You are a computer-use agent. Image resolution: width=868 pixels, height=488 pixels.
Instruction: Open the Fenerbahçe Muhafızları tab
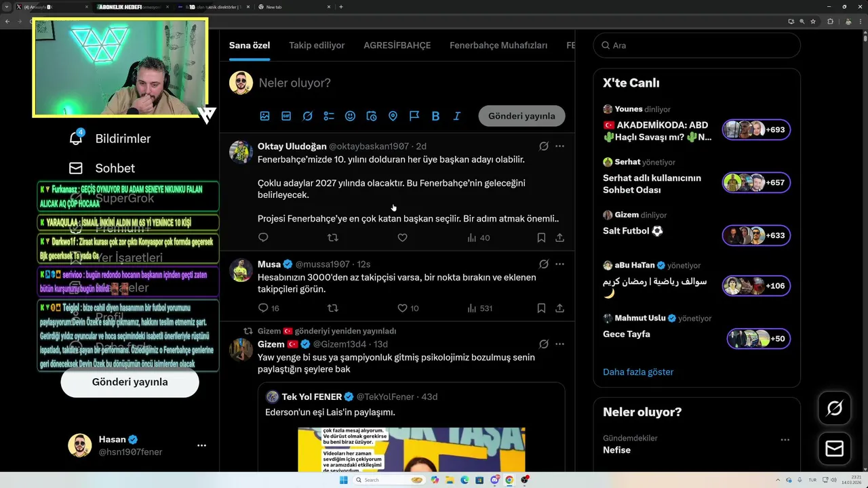pos(498,45)
